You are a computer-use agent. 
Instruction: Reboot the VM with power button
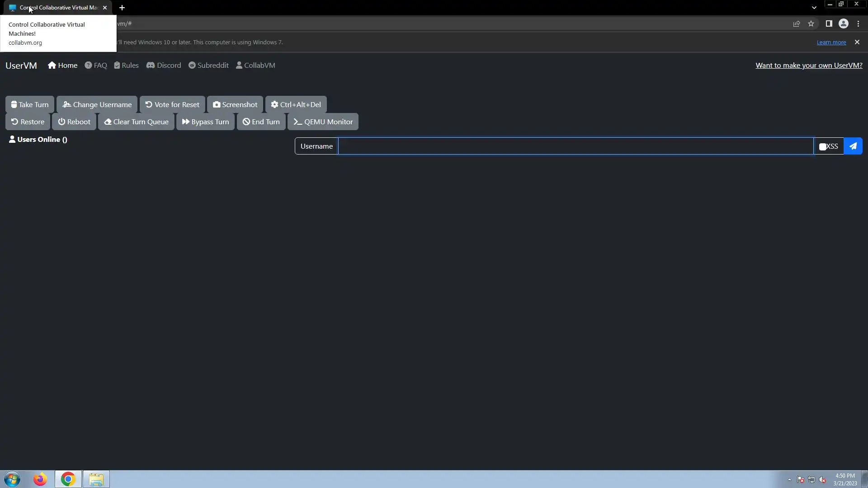click(74, 122)
